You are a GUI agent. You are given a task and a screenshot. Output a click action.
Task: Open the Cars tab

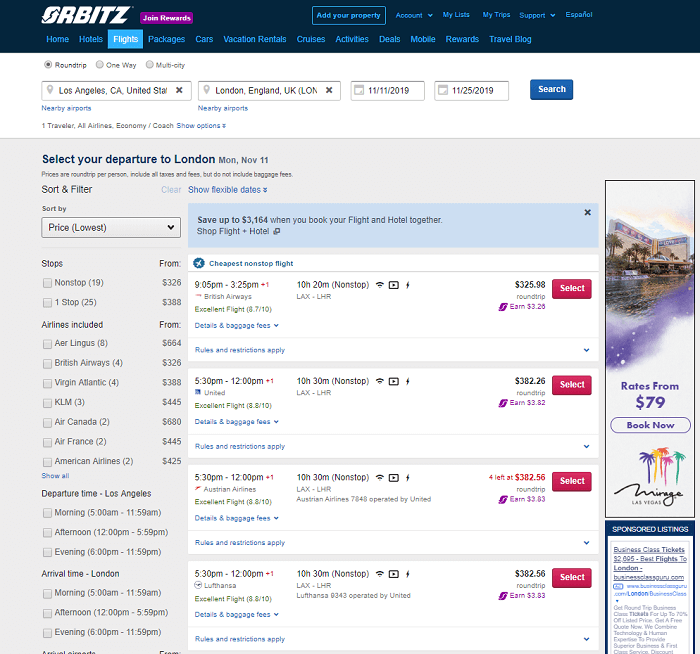point(204,39)
